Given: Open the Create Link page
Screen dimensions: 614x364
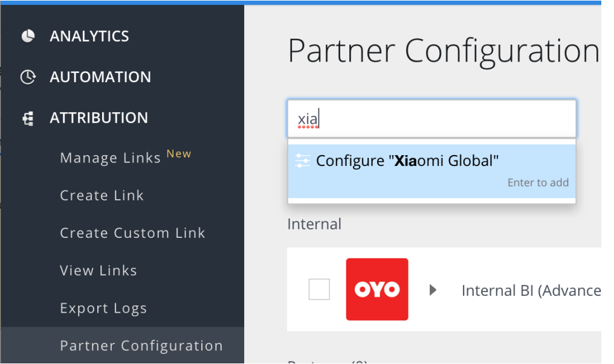Looking at the screenshot, I should tap(102, 196).
